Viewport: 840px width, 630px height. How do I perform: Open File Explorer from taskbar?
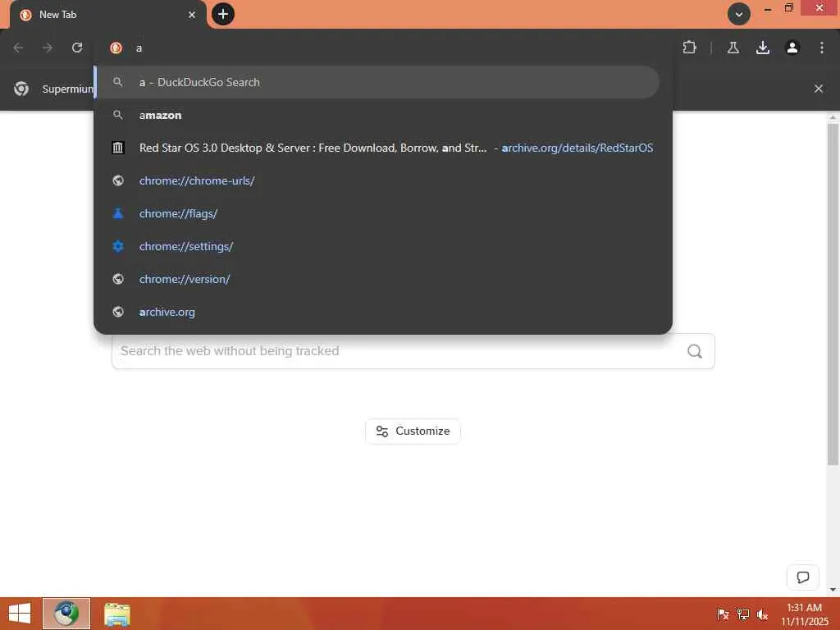coord(116,614)
